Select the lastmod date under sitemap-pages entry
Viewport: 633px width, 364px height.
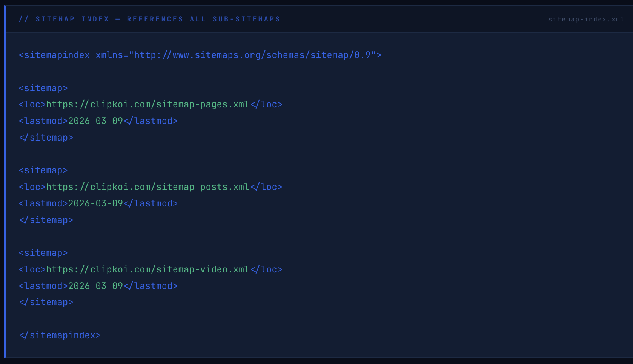[95, 121]
